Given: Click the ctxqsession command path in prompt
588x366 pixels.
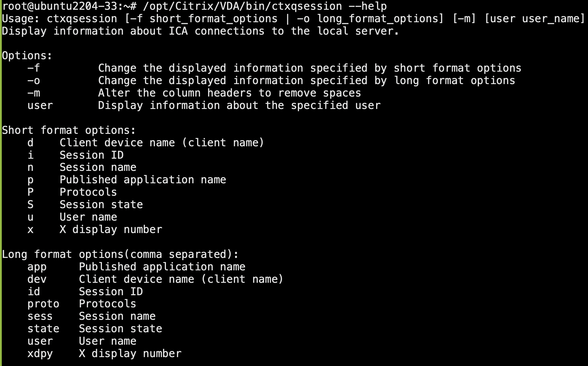Looking at the screenshot, I should click(x=242, y=6).
